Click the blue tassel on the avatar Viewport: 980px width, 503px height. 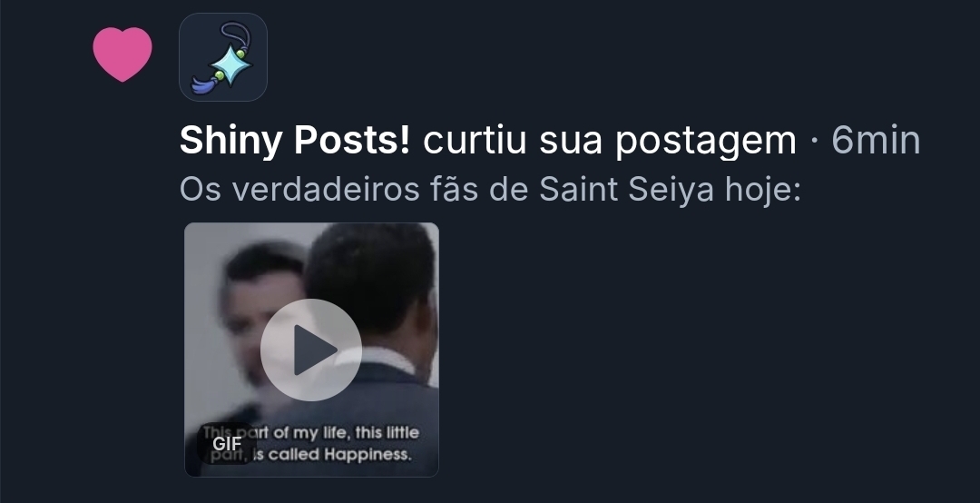(x=205, y=84)
